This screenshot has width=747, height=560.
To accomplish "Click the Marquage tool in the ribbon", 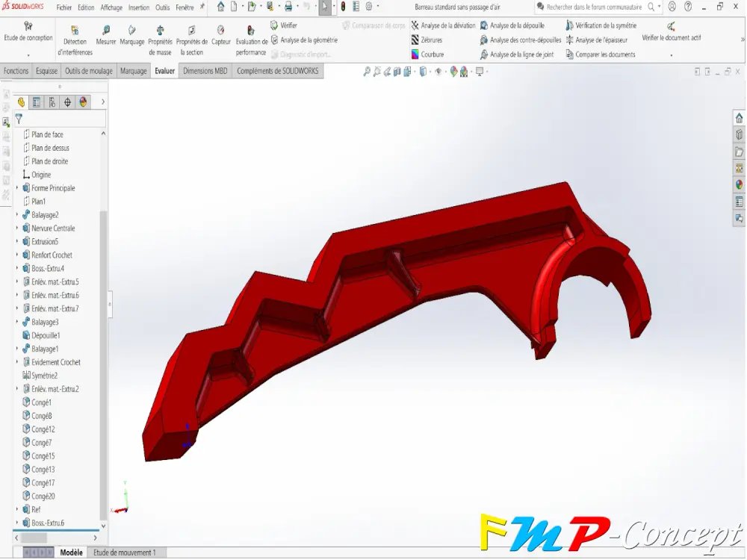I will [x=132, y=36].
